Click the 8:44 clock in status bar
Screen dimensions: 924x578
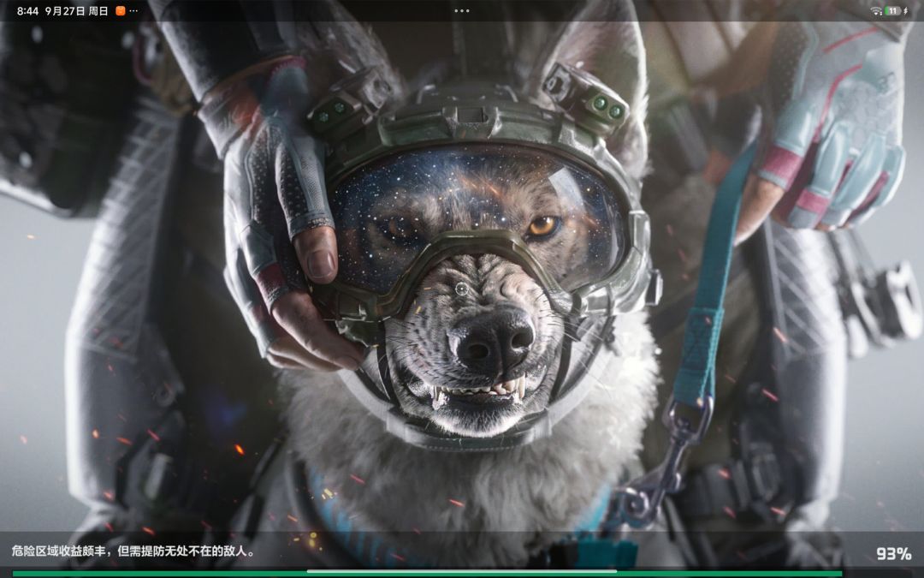(x=27, y=10)
